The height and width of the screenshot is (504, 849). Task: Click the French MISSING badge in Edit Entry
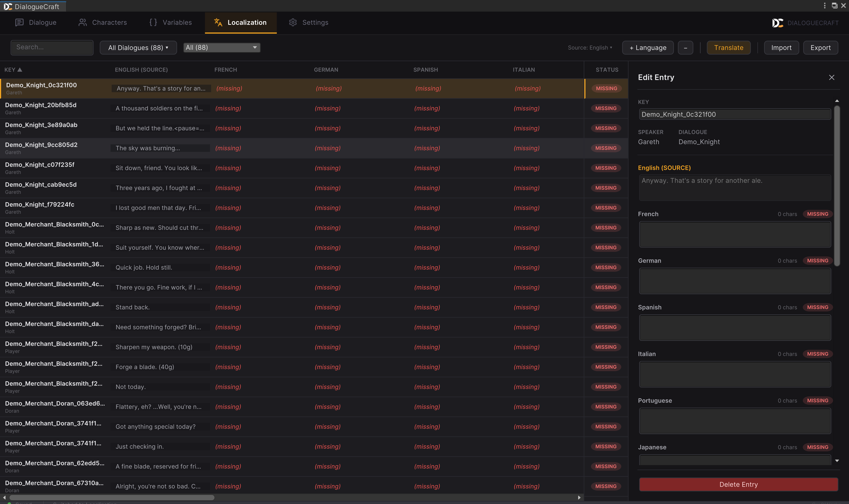pyautogui.click(x=817, y=214)
